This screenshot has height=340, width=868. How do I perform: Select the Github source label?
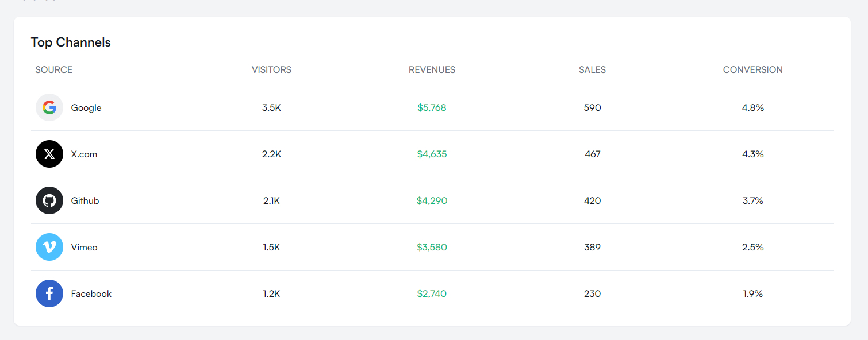pos(85,201)
